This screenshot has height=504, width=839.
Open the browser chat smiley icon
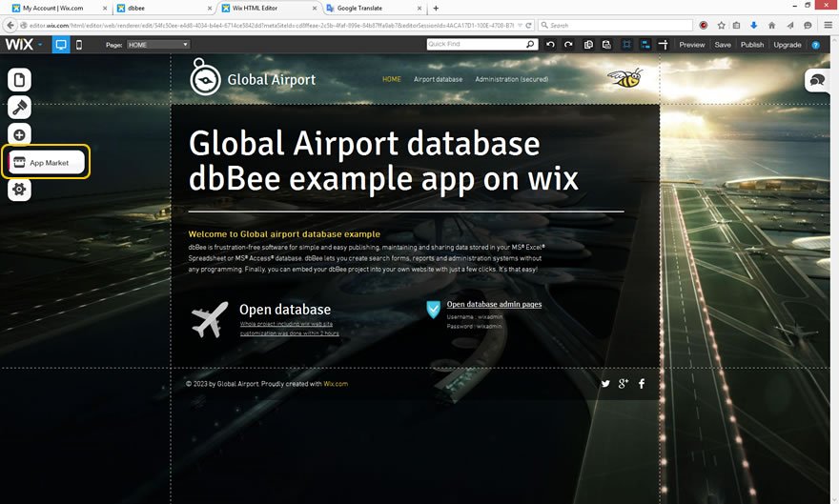coord(808,25)
